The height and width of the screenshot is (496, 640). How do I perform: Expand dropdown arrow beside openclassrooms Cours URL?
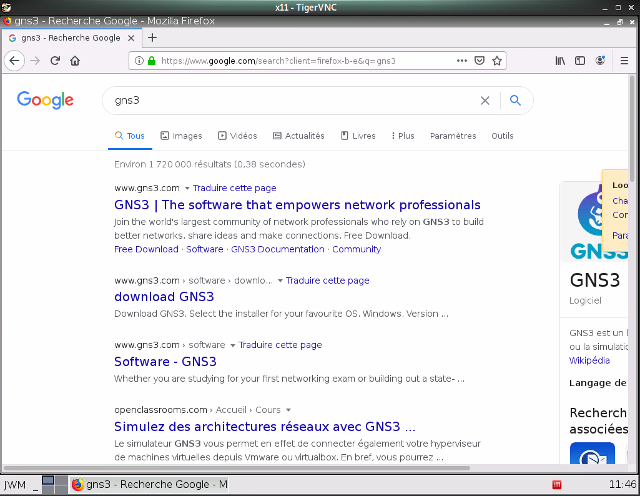(288, 410)
